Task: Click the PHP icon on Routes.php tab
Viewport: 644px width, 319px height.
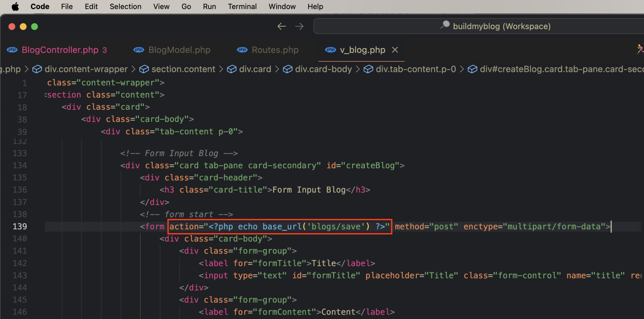Action: 242,50
